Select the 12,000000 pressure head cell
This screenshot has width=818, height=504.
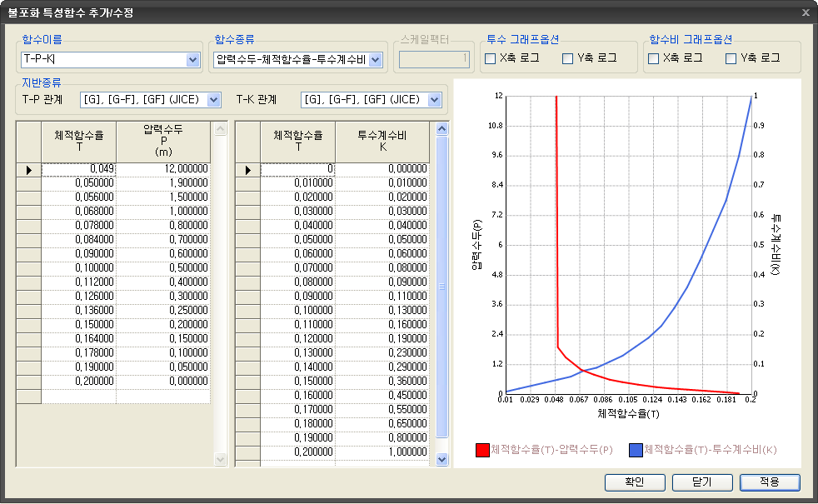163,169
